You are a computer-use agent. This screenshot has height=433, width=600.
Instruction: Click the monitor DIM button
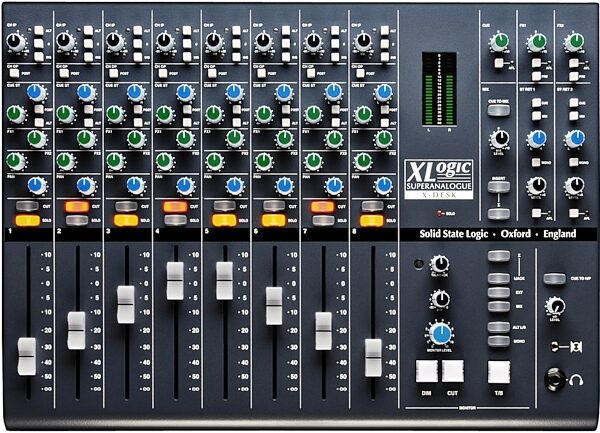[x=427, y=371]
